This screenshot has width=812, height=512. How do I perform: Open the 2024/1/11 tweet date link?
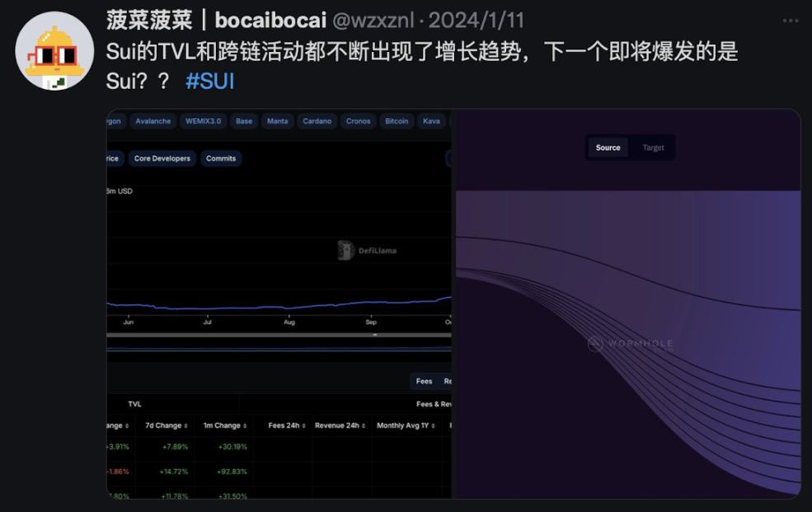476,21
